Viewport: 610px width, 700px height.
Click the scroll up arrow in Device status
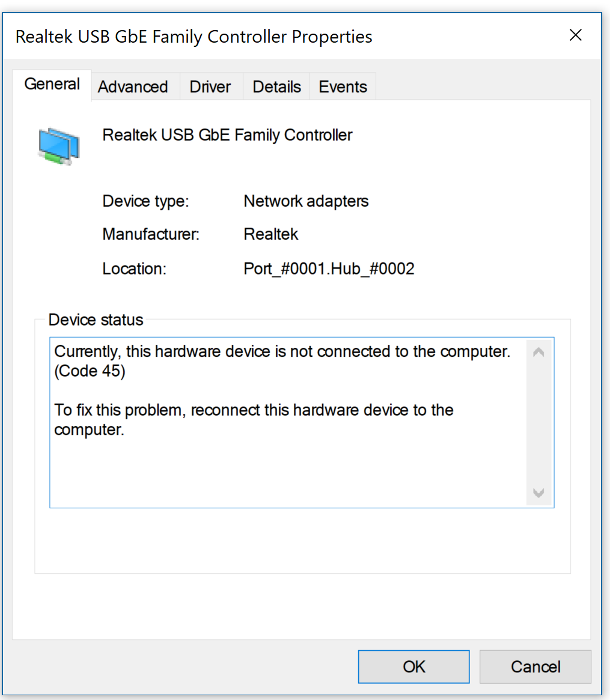(538, 353)
